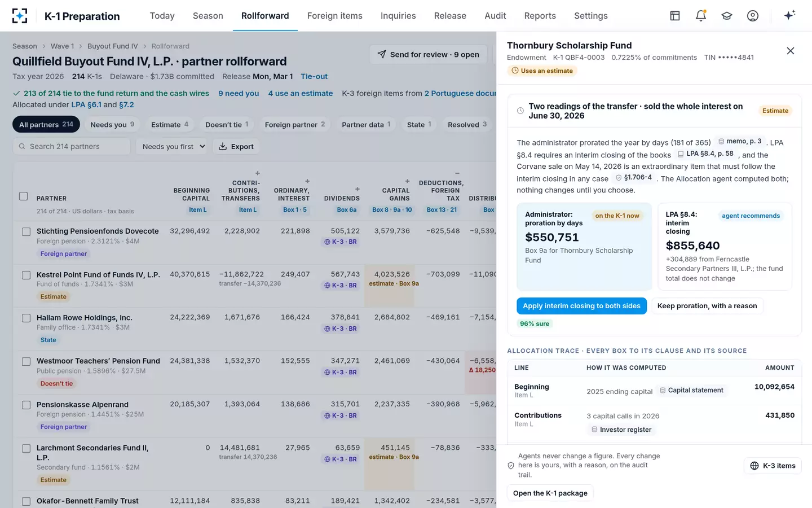
Task: Check the Kestrel Point Fund of Funds IV checkbox
Action: pos(26,275)
